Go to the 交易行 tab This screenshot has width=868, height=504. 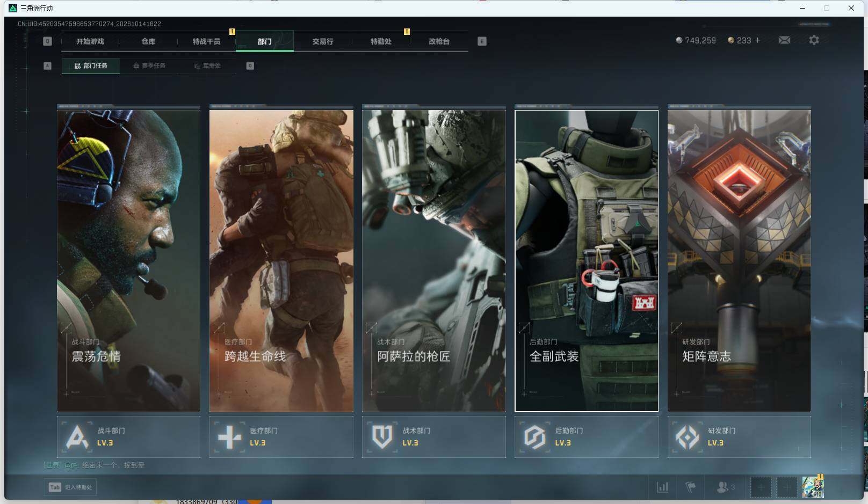[x=323, y=41]
